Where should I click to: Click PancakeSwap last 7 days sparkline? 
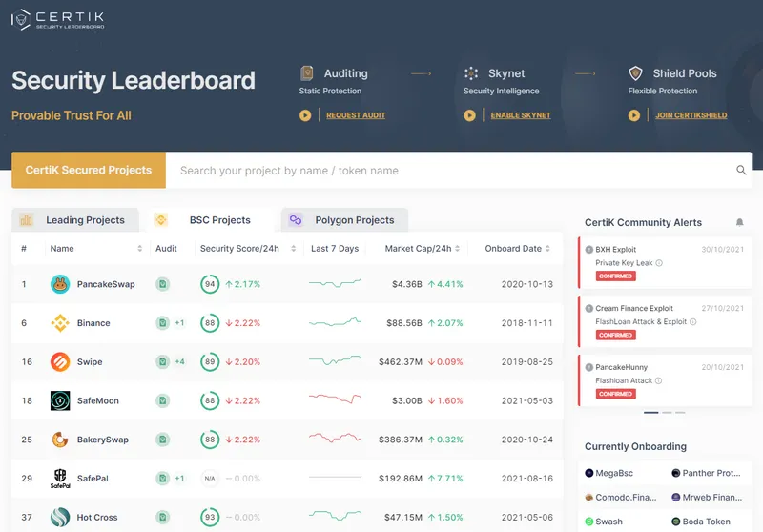point(336,283)
